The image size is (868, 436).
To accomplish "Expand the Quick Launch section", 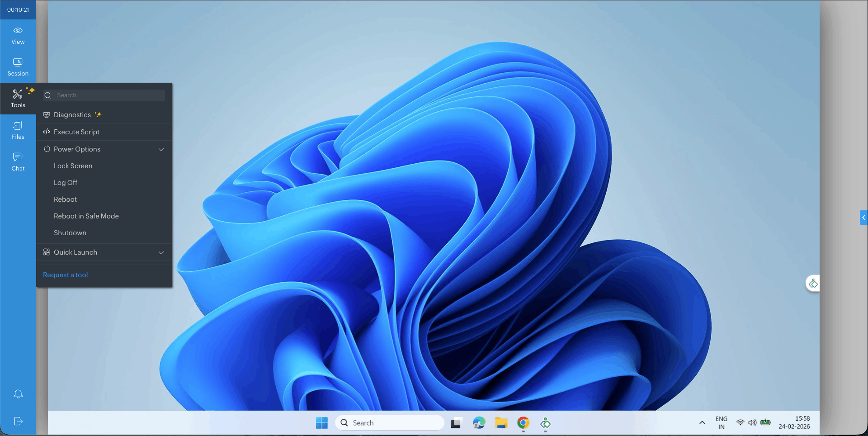I will 161,252.
